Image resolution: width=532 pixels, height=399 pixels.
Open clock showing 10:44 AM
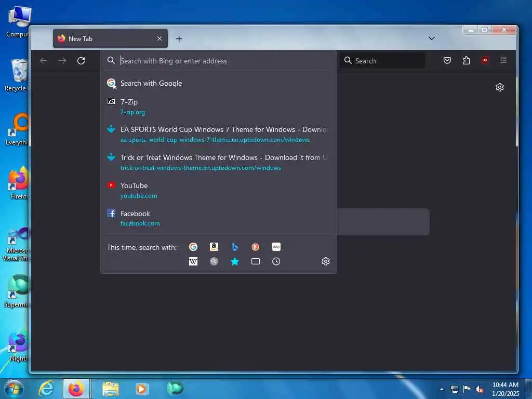[505, 389]
